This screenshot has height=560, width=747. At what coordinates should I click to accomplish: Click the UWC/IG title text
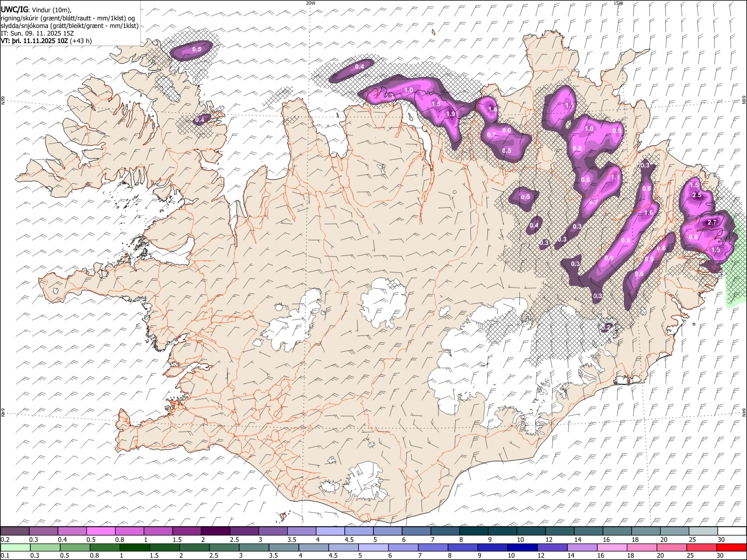(x=13, y=9)
